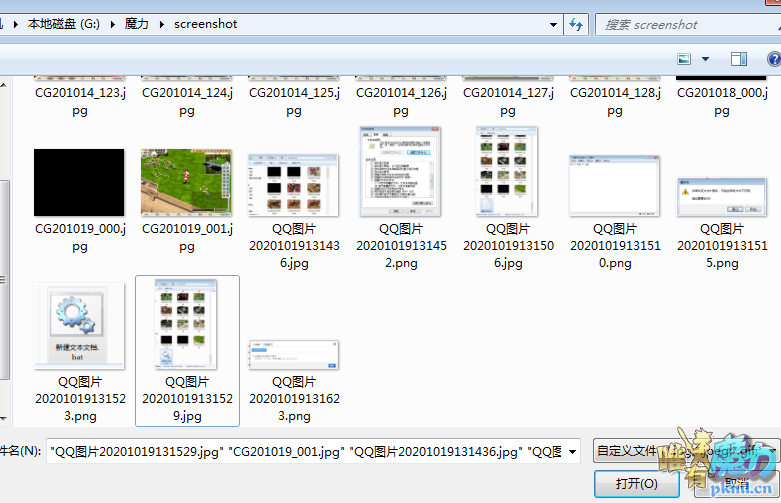Navigate to 本地磁盘 (G:) in breadcrumb
Image resolution: width=781 pixels, height=503 pixels.
pos(69,24)
